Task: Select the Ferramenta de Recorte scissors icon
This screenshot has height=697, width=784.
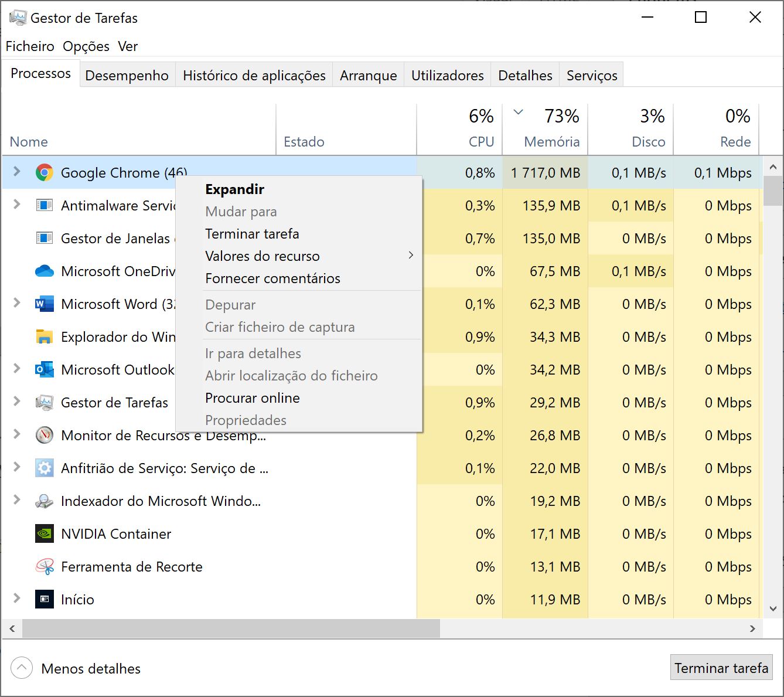Action: [44, 567]
